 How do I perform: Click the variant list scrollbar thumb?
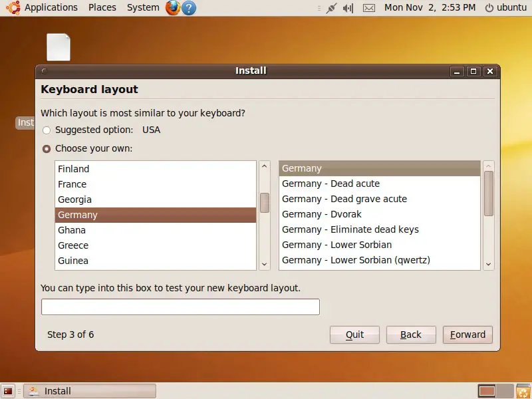click(x=488, y=194)
